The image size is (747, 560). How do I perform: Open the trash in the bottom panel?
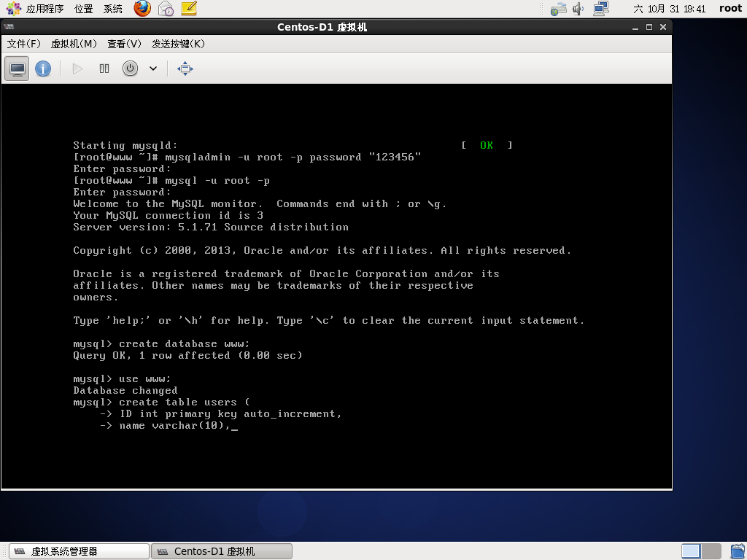pos(738,551)
